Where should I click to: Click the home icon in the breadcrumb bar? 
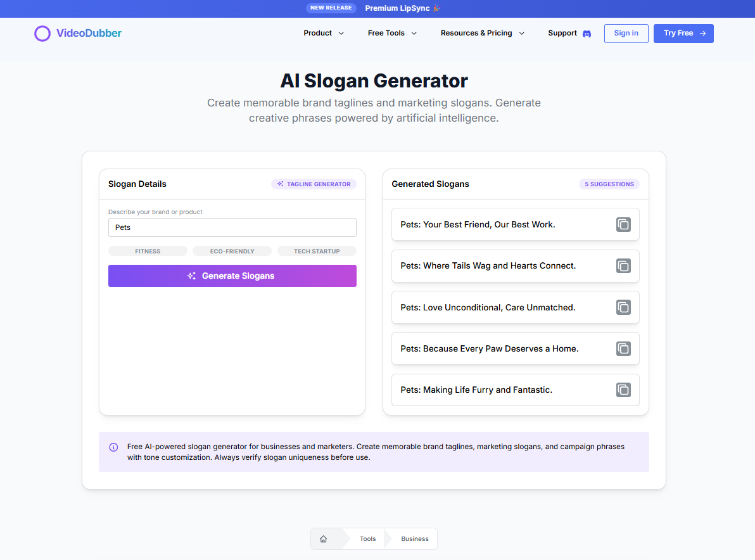coord(324,538)
